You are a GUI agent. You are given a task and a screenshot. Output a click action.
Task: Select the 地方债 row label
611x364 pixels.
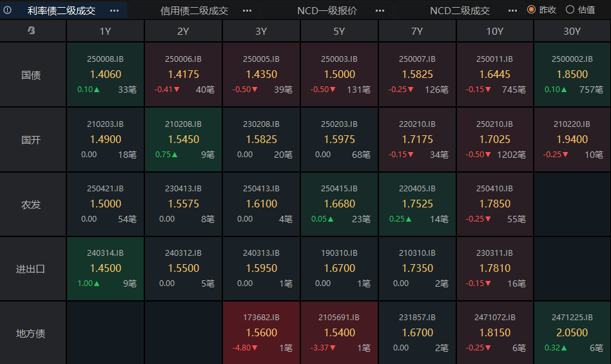tap(31, 333)
